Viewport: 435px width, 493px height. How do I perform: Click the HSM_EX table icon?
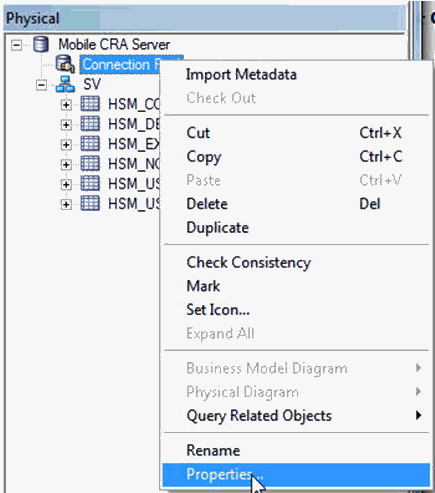pos(90,144)
